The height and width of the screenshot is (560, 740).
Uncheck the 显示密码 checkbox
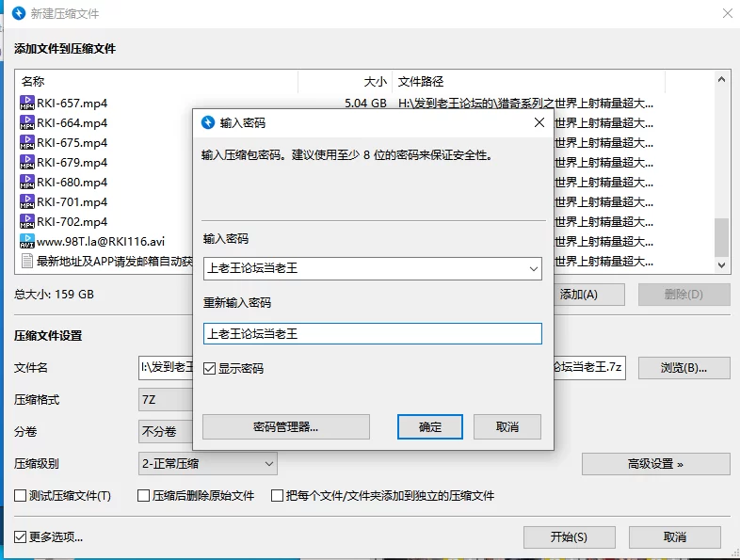(209, 368)
